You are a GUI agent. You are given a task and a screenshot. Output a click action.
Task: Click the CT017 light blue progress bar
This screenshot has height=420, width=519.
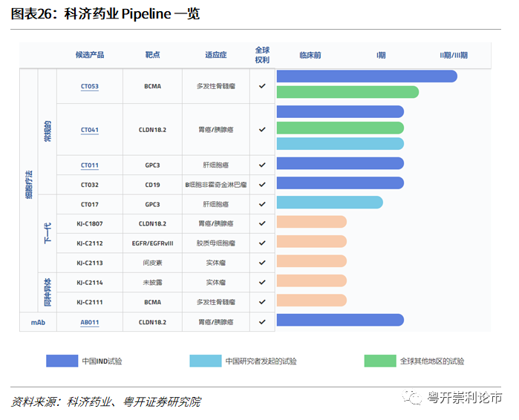pos(330,203)
